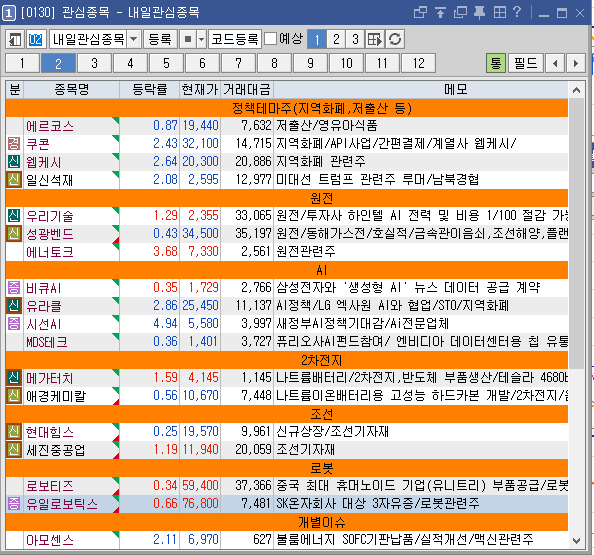Click the 신 badge icon next to 메가터치

point(14,378)
